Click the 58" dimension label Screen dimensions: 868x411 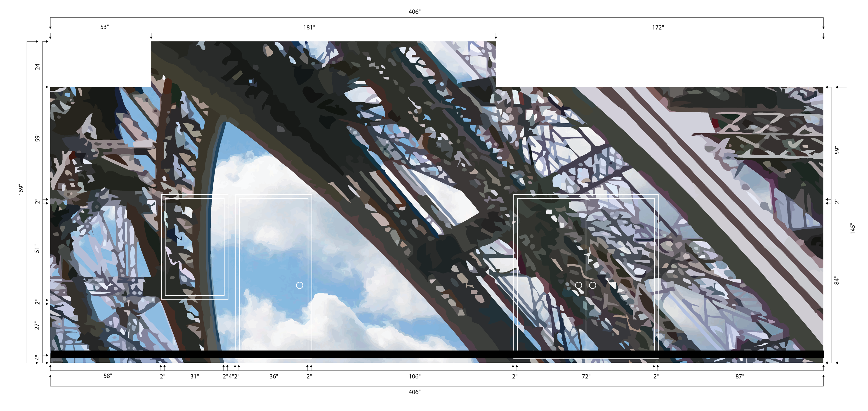click(x=108, y=376)
